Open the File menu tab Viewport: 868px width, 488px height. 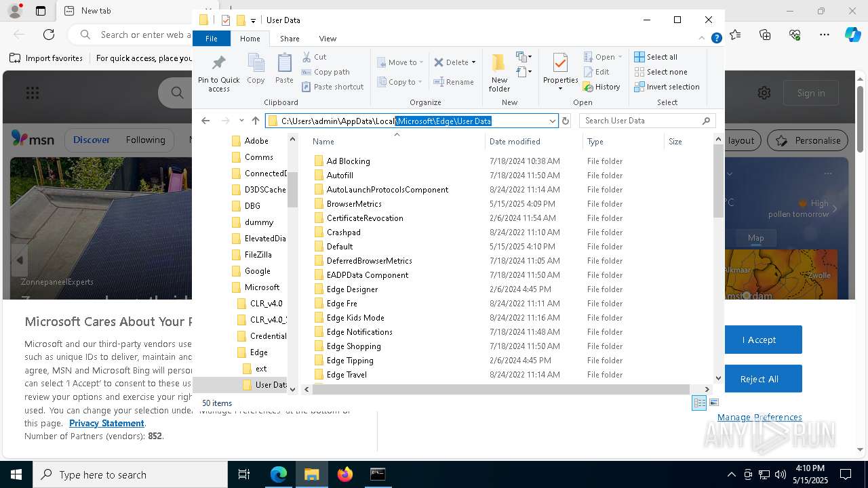pos(212,39)
